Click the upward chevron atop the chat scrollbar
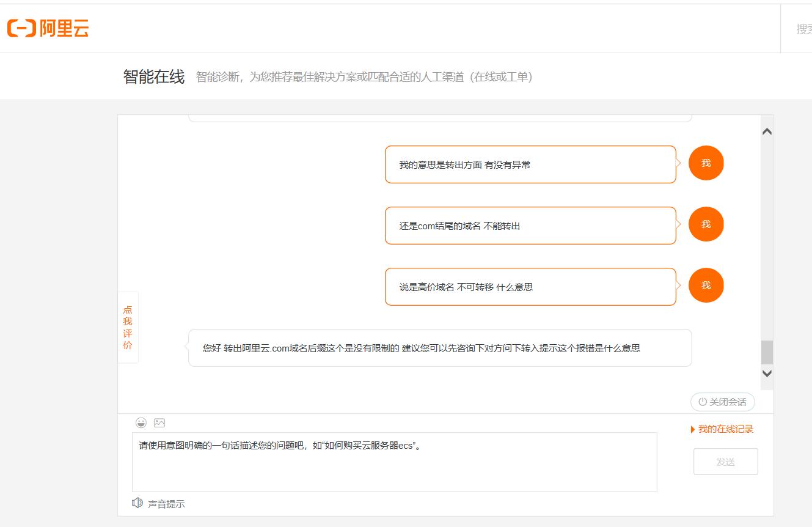 [766, 131]
